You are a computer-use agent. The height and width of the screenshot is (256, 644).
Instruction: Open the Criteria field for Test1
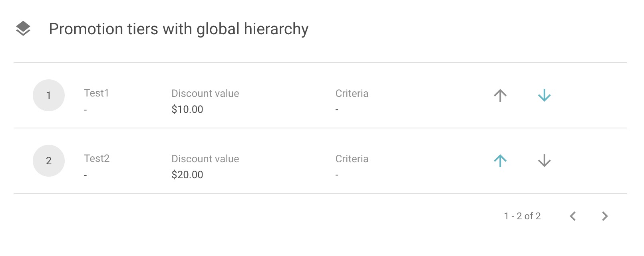click(x=352, y=93)
